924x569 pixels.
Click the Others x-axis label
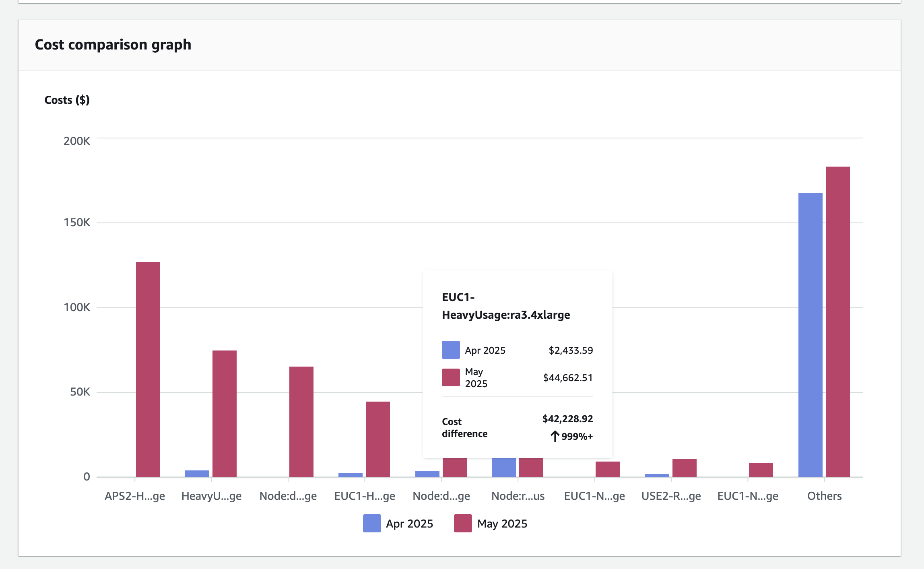tap(824, 496)
